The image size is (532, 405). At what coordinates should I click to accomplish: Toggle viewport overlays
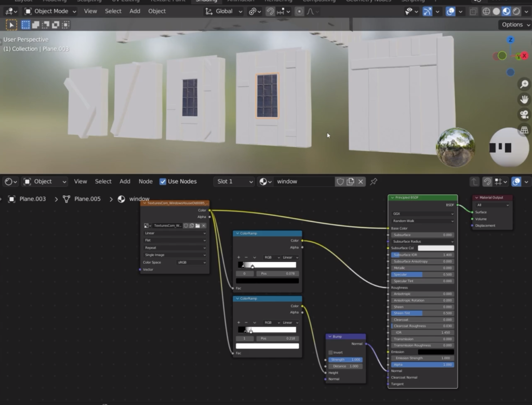450,11
